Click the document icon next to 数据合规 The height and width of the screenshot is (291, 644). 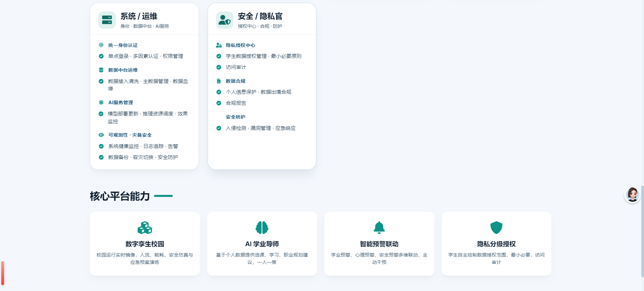219,81
